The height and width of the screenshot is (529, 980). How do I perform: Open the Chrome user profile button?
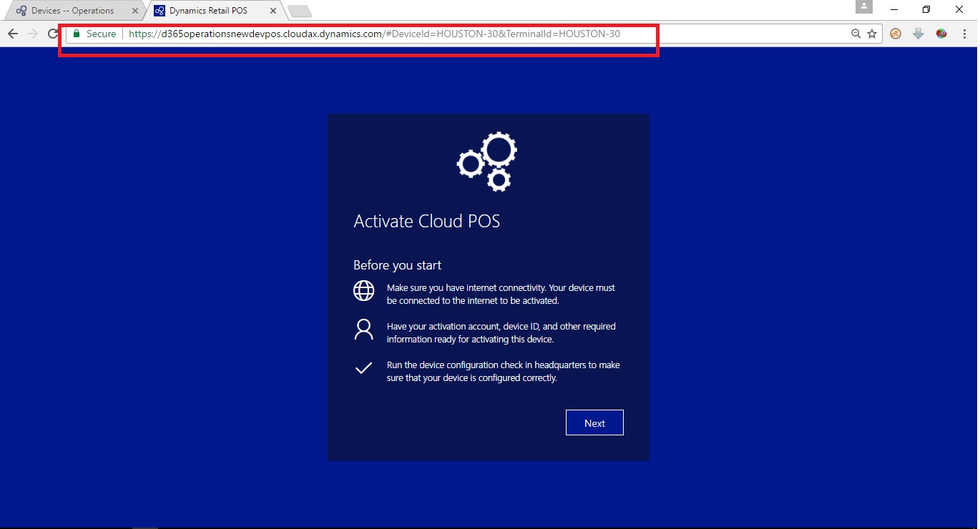864,6
